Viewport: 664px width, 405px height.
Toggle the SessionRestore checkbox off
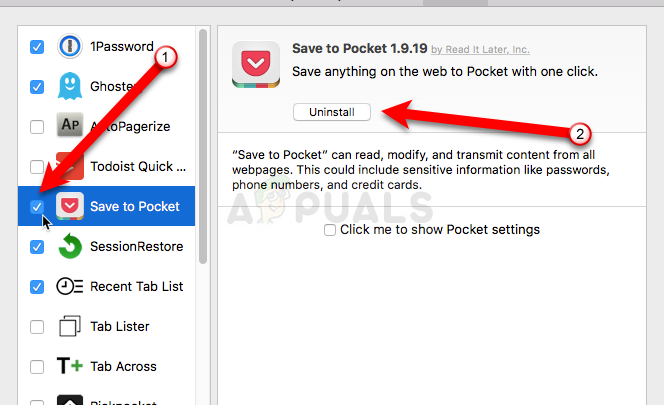pos(37,246)
